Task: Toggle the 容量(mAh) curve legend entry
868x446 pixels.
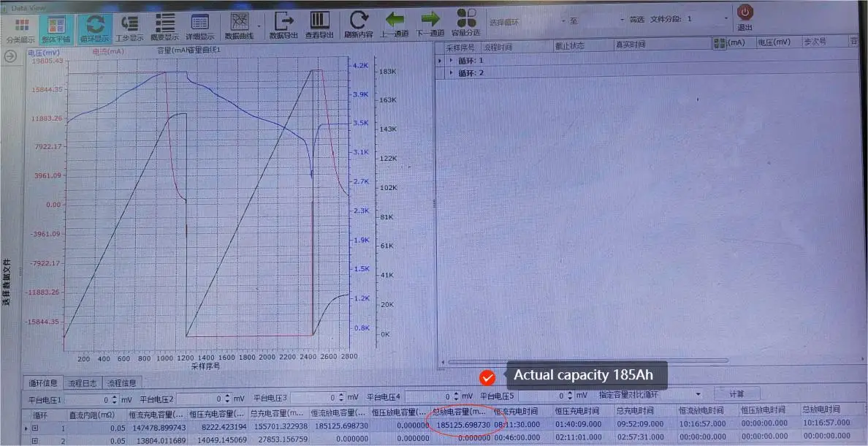Action: pos(189,50)
